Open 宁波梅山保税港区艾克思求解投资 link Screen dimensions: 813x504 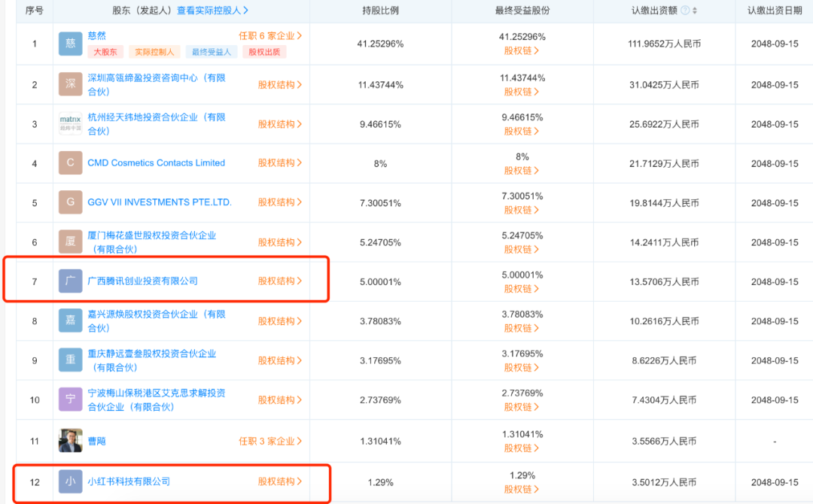[x=157, y=399]
